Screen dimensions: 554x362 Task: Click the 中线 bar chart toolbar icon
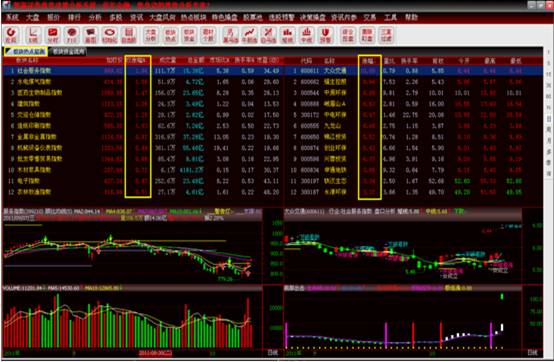point(306,35)
